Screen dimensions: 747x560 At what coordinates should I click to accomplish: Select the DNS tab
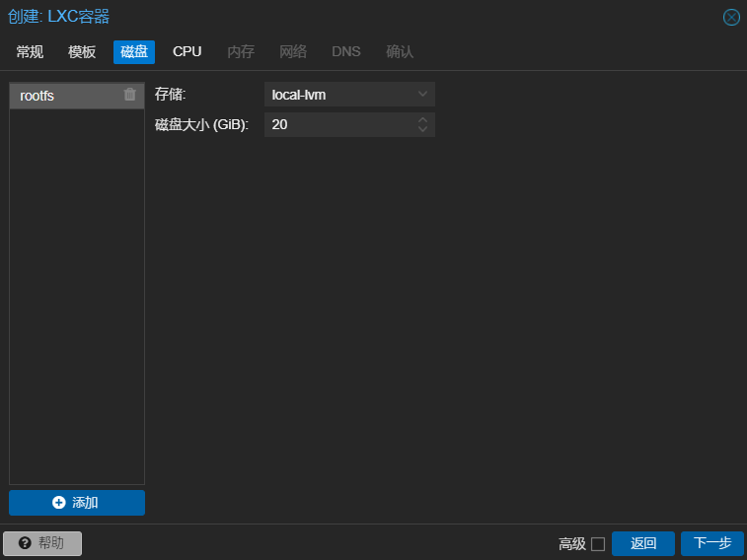[346, 52]
